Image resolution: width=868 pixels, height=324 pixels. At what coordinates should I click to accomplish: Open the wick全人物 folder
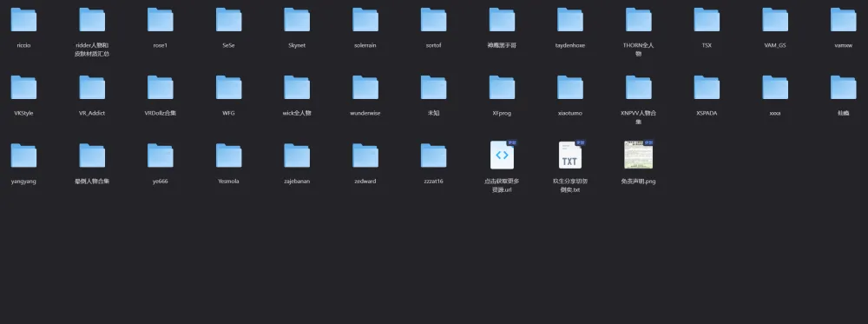(x=297, y=88)
